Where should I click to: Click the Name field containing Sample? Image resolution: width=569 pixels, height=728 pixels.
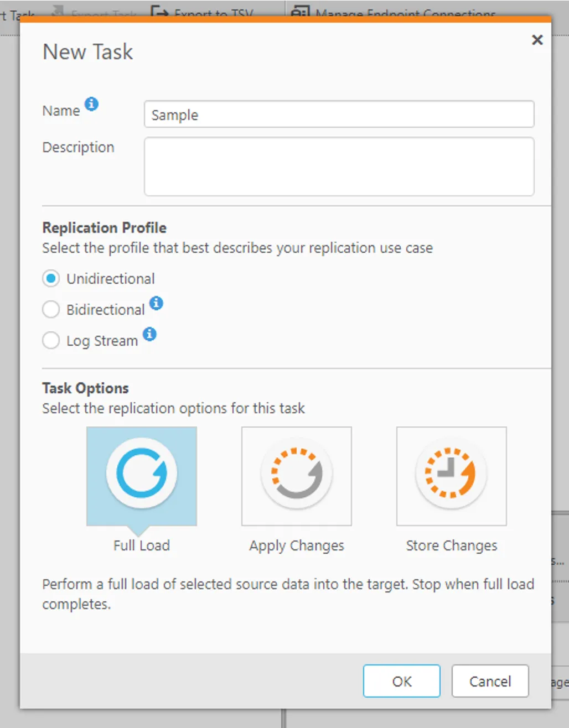point(339,115)
